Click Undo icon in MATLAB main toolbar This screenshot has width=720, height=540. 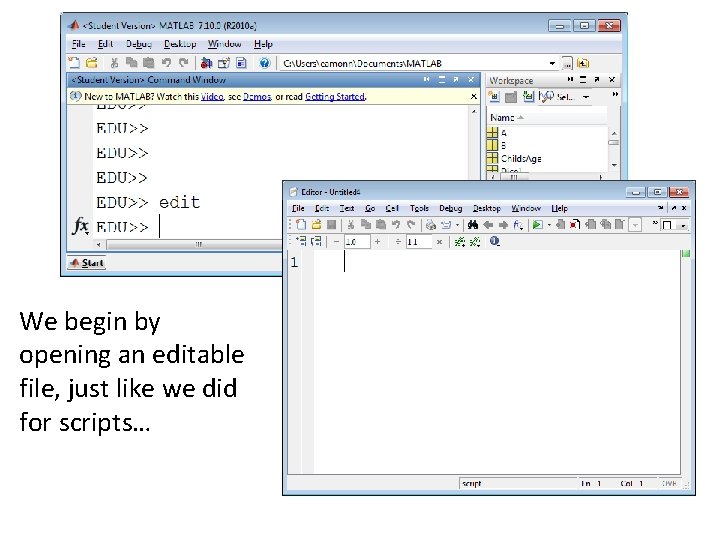coord(166,63)
